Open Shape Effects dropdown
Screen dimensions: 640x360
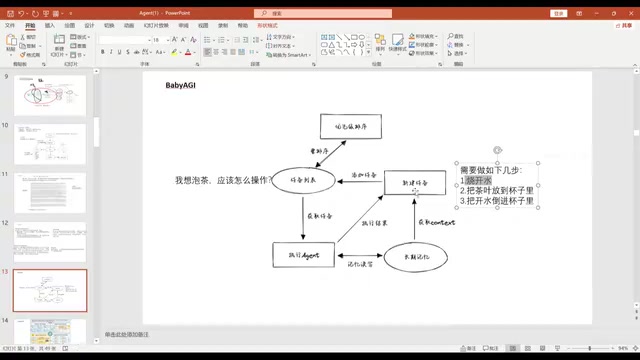pos(423,53)
